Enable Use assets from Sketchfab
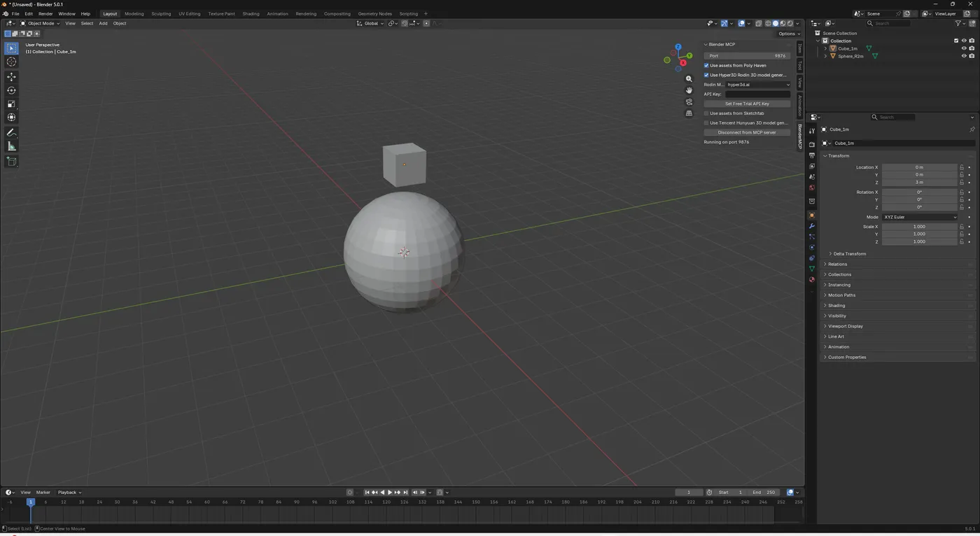The image size is (980, 536). point(706,113)
